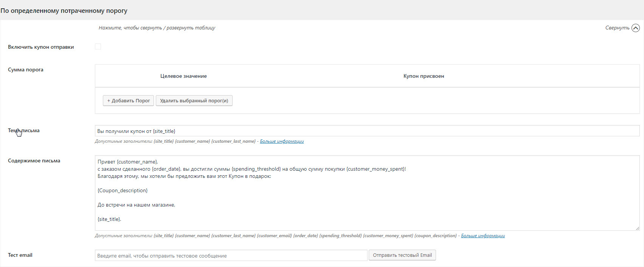Click the "Тест email" field label
The image size is (644, 267).
click(20, 255)
